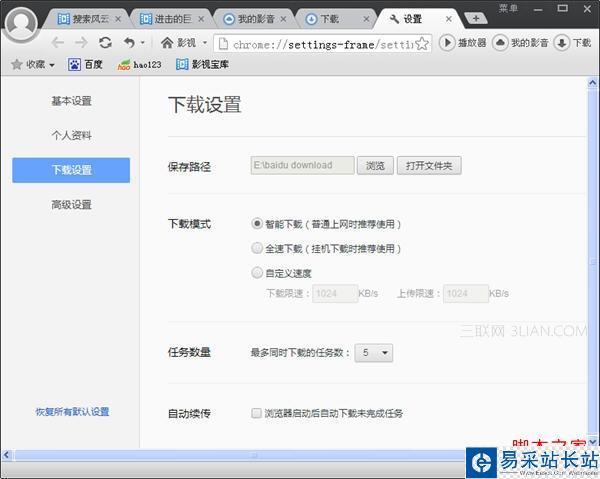Click the 下载限速 speed input field
Screen dimensions: 600x479
click(335, 293)
